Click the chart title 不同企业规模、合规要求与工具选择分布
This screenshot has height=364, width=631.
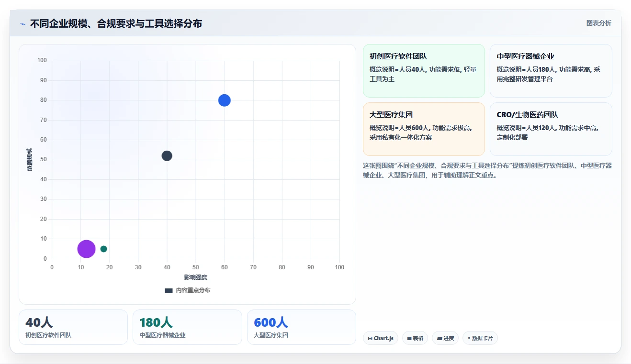(116, 23)
